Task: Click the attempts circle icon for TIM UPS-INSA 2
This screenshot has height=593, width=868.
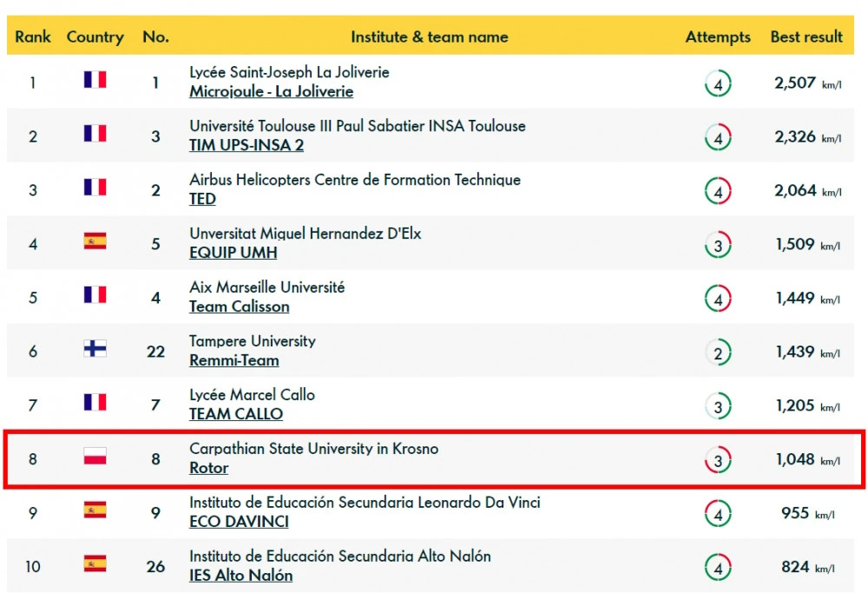Action: [x=718, y=137]
